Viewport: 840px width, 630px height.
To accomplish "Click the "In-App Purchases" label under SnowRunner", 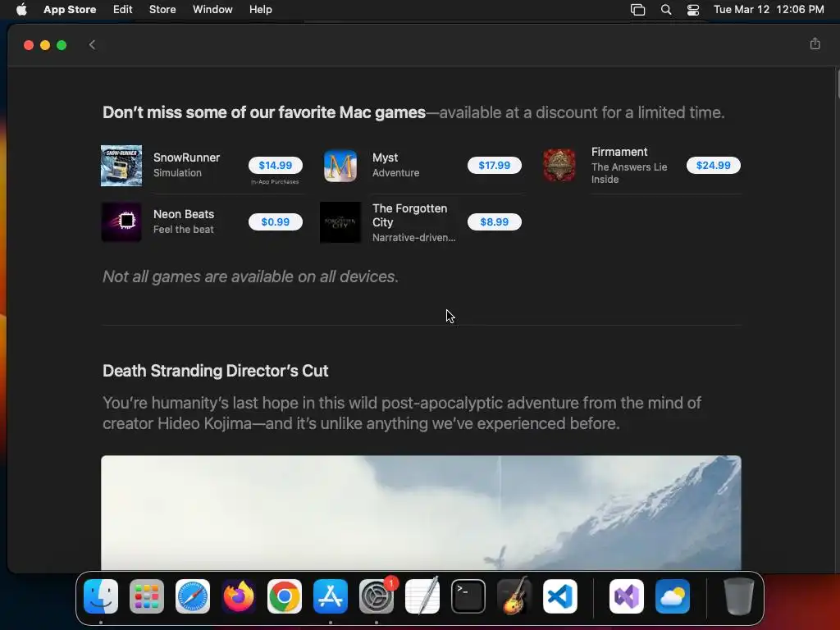I will click(276, 182).
